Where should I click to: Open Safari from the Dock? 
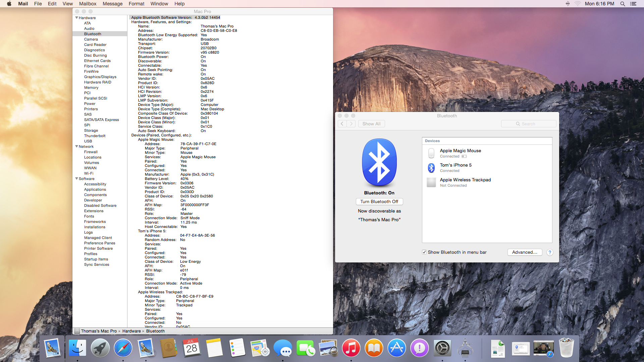[x=123, y=348]
